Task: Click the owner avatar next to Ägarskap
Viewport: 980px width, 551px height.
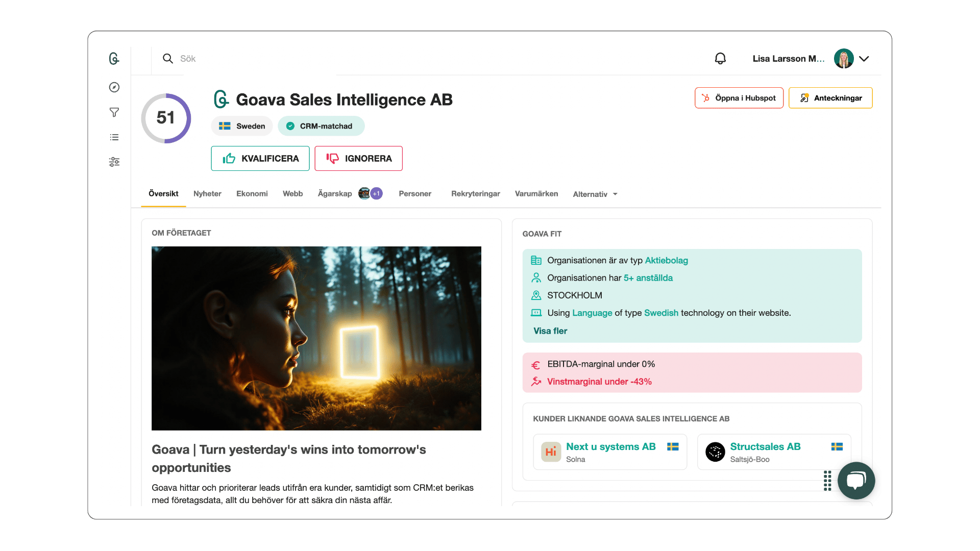Action: pos(364,194)
